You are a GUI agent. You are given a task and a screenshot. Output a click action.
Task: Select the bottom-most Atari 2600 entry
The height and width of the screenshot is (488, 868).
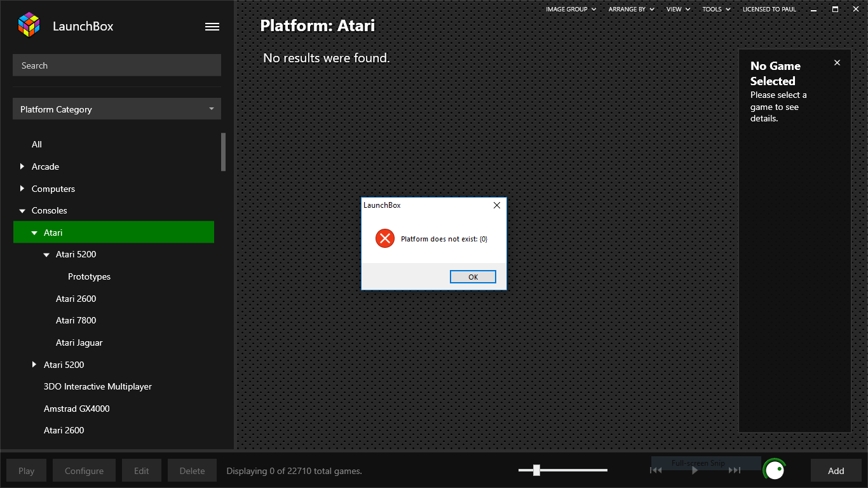64,431
